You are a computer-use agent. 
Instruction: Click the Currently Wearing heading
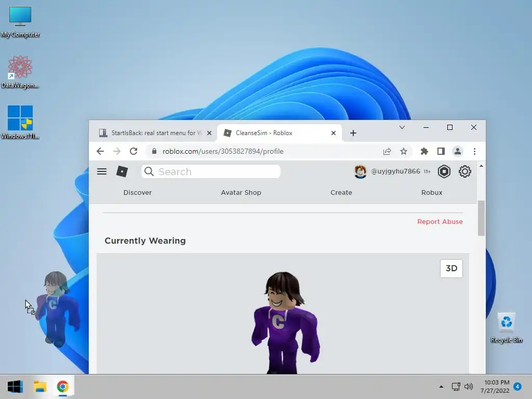tap(145, 241)
